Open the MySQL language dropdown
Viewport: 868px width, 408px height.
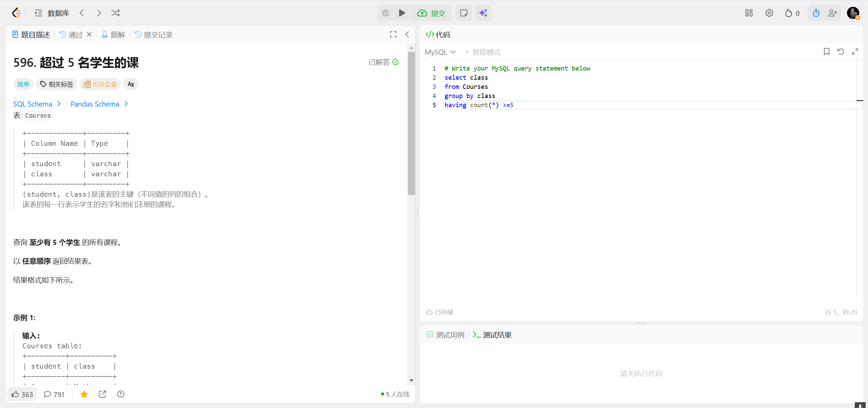click(x=440, y=52)
